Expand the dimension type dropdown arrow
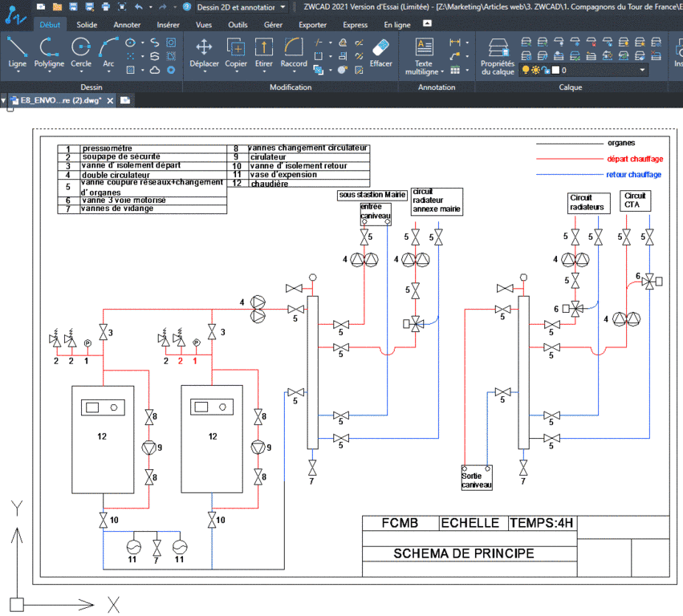Image resolution: width=683 pixels, height=616 pixels. tap(467, 43)
